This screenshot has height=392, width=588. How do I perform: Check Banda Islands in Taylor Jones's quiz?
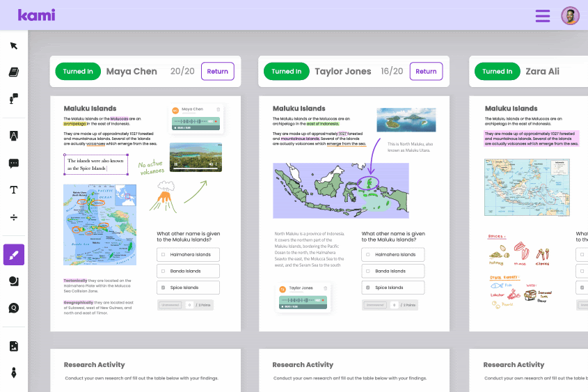point(368,271)
